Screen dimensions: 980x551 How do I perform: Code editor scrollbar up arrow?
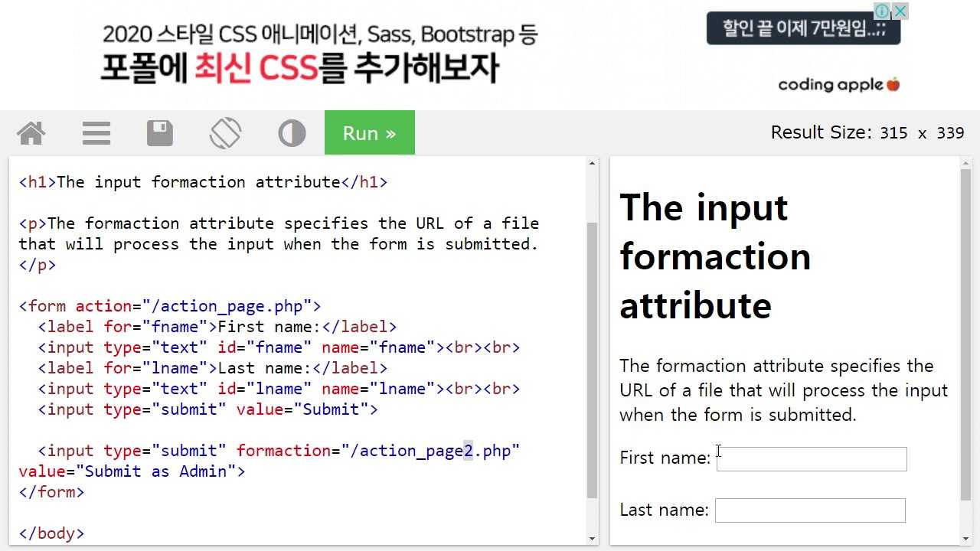[592, 163]
